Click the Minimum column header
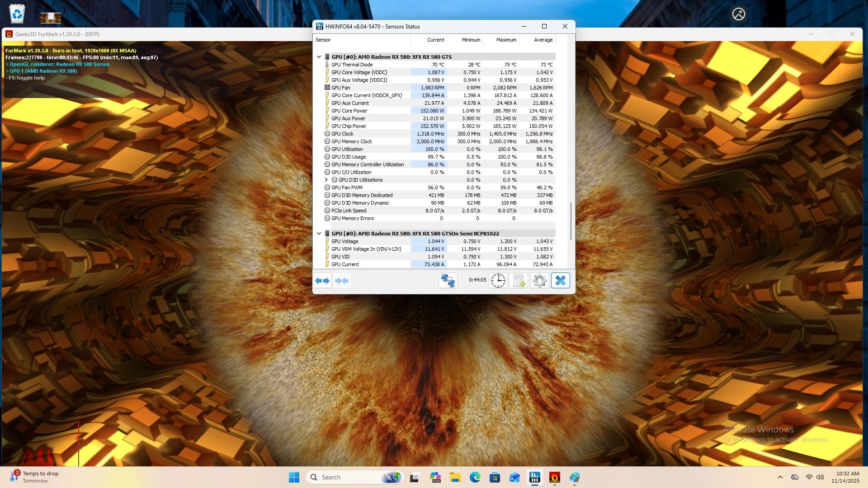Viewport: 868px width, 488px height. (x=465, y=40)
